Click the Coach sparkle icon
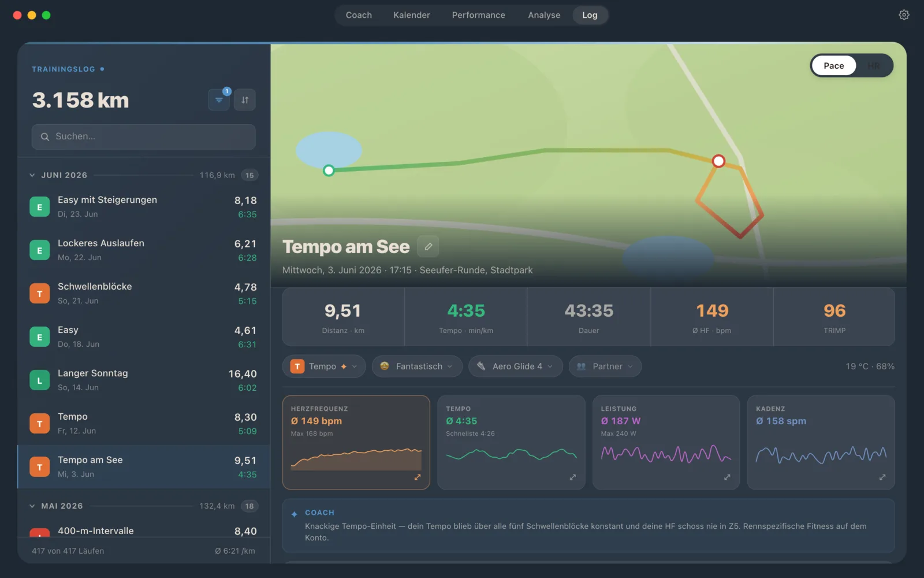The image size is (924, 578). pos(295,514)
